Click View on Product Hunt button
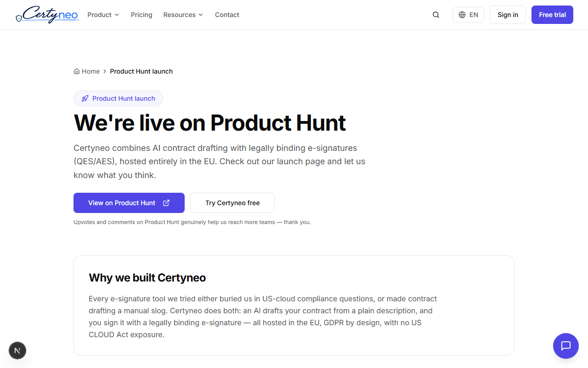 129,203
